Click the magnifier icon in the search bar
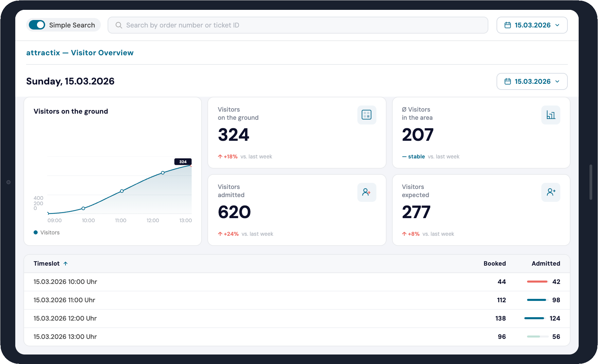 [119, 25]
